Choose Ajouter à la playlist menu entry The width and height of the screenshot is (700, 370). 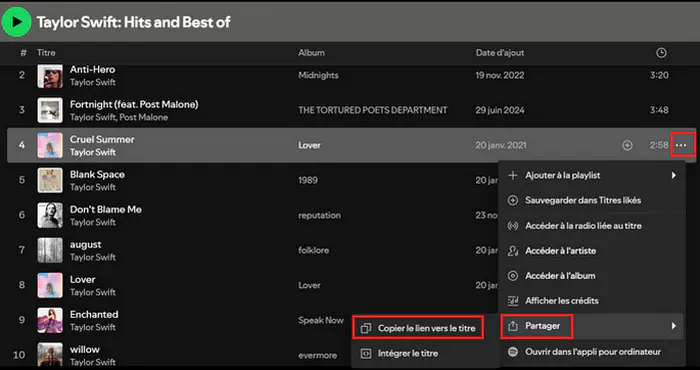point(592,175)
